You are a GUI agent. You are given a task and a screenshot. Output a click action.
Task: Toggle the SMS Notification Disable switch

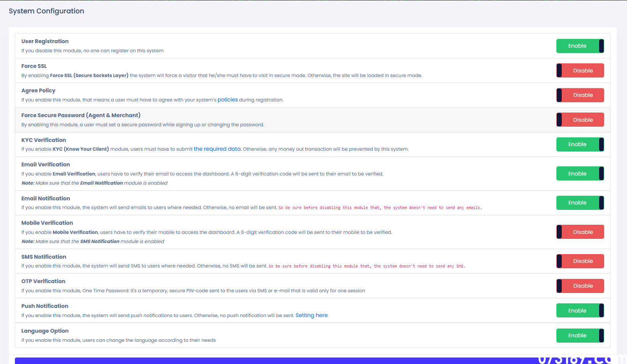click(580, 261)
